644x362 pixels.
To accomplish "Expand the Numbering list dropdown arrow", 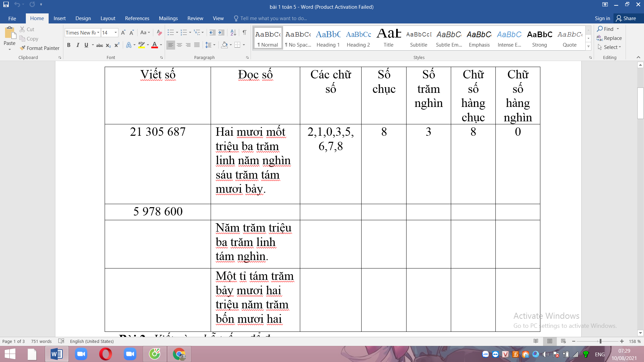I will pyautogui.click(x=190, y=33).
